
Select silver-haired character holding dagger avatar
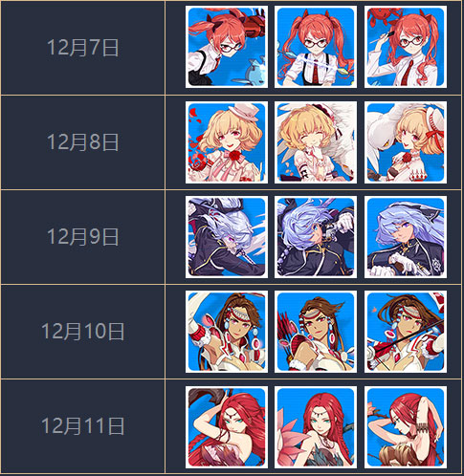(x=227, y=237)
